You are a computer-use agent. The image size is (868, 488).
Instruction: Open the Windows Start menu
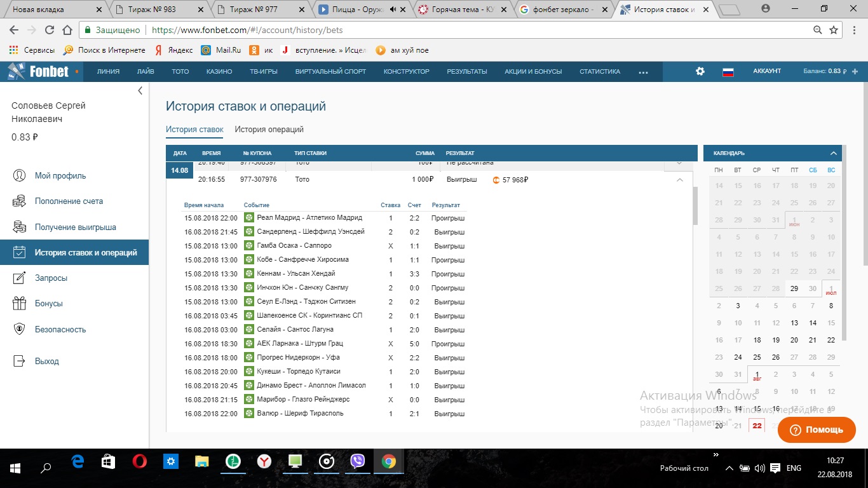pyautogui.click(x=15, y=468)
